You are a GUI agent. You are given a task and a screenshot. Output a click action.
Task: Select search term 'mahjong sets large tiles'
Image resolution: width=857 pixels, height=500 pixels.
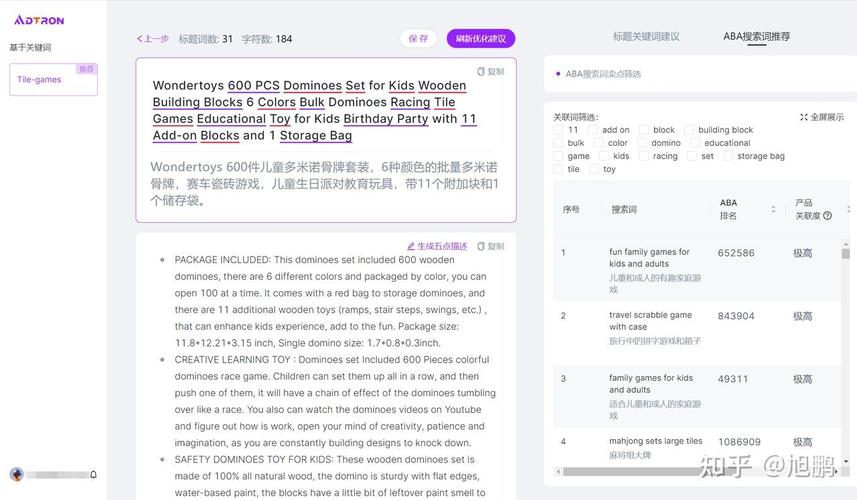[655, 441]
